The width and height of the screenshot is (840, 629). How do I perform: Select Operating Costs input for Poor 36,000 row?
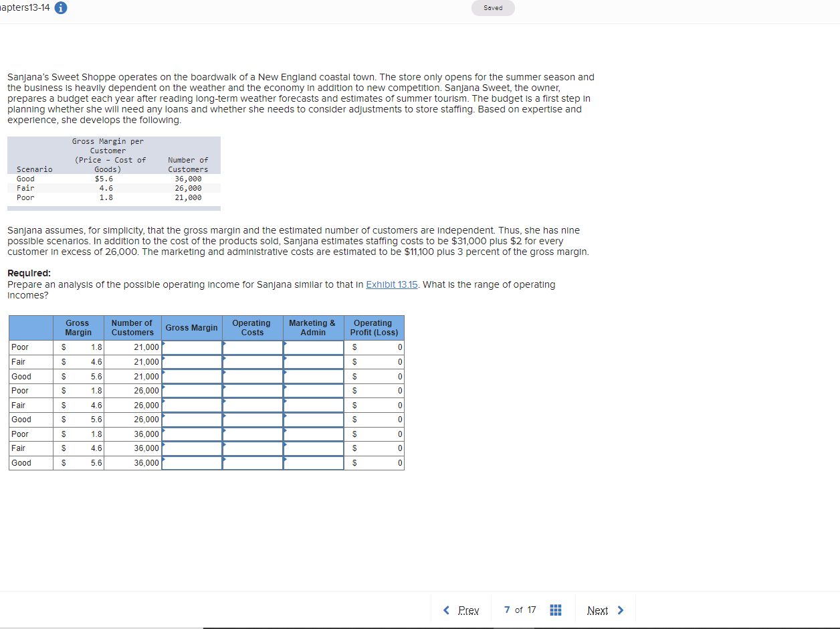pyautogui.click(x=252, y=434)
